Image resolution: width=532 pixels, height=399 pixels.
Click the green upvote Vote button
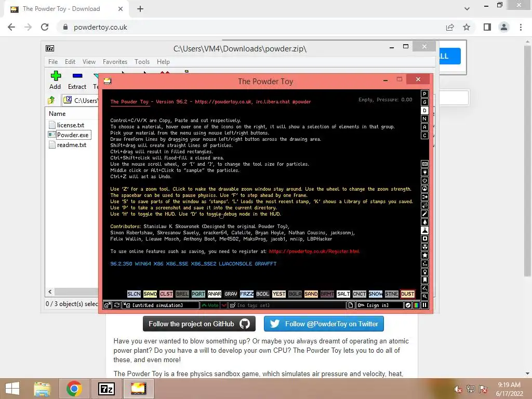click(x=210, y=305)
